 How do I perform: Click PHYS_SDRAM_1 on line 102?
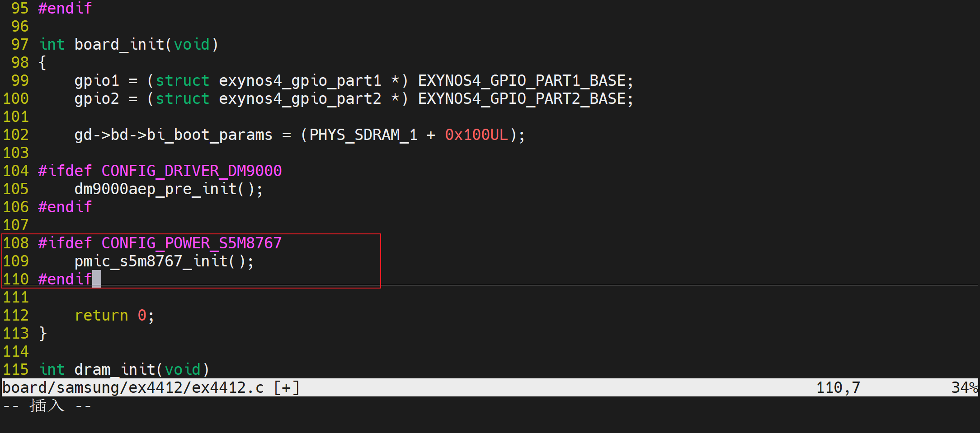click(363, 135)
